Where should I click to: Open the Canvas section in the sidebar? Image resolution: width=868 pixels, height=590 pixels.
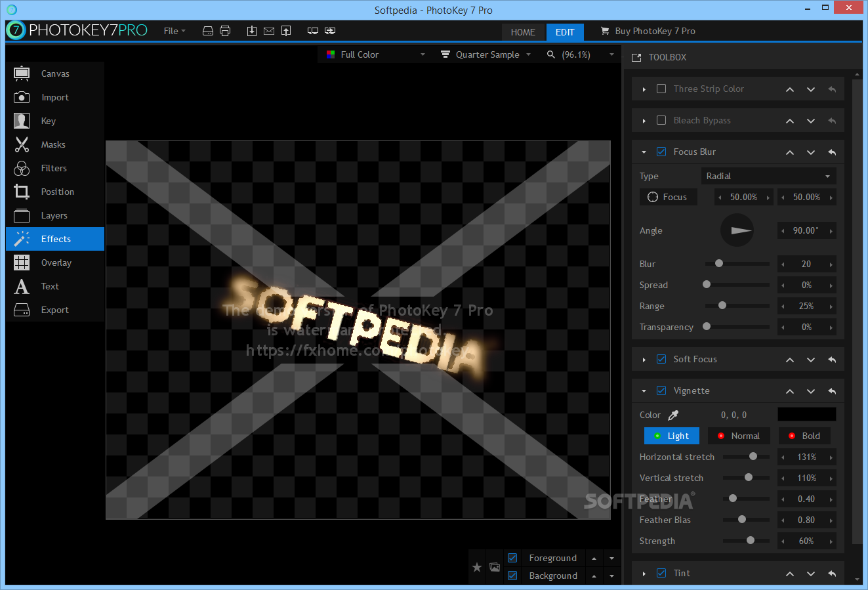coord(55,74)
